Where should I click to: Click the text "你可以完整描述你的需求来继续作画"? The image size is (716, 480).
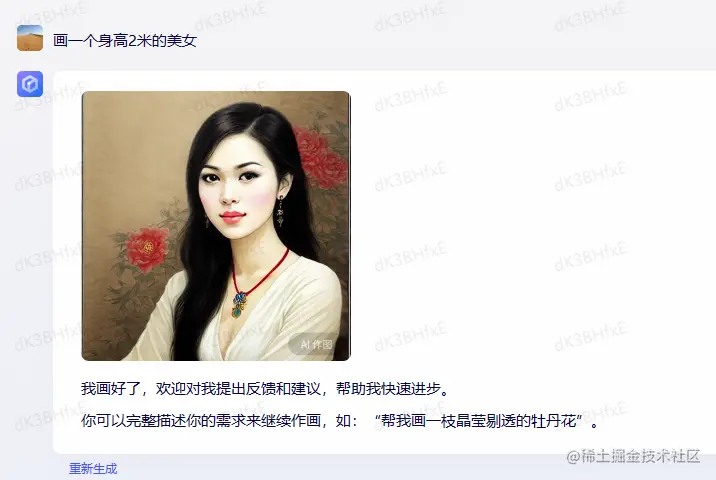click(201, 421)
